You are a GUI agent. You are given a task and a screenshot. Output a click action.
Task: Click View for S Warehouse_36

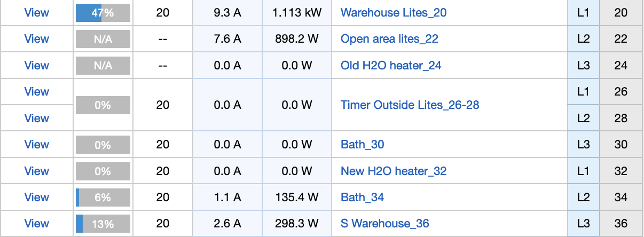(x=36, y=224)
